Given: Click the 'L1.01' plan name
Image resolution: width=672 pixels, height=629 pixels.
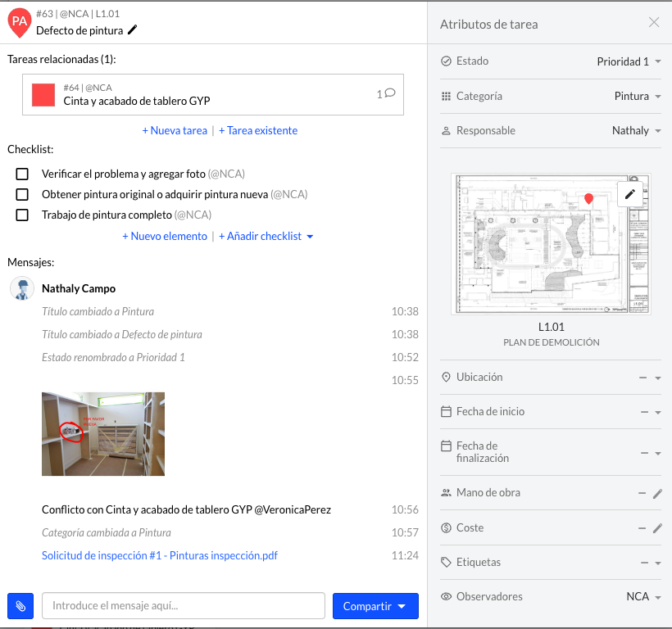Looking at the screenshot, I should pos(552,327).
